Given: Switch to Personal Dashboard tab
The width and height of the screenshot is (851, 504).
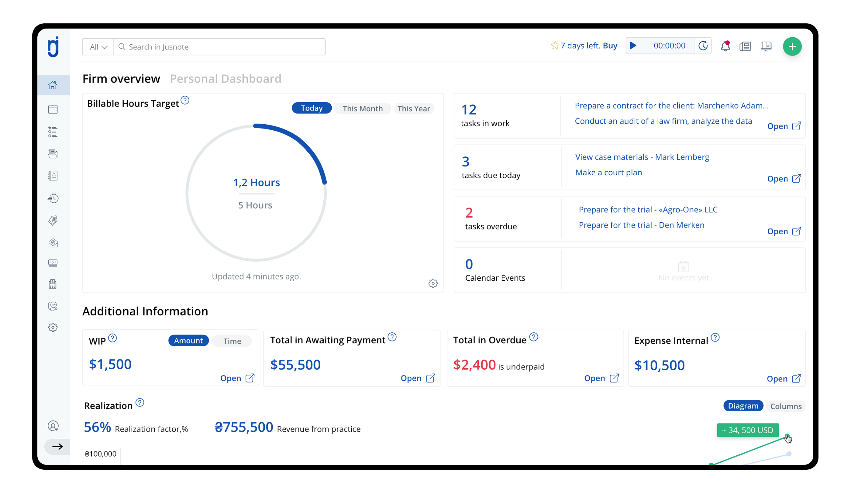Looking at the screenshot, I should [226, 79].
